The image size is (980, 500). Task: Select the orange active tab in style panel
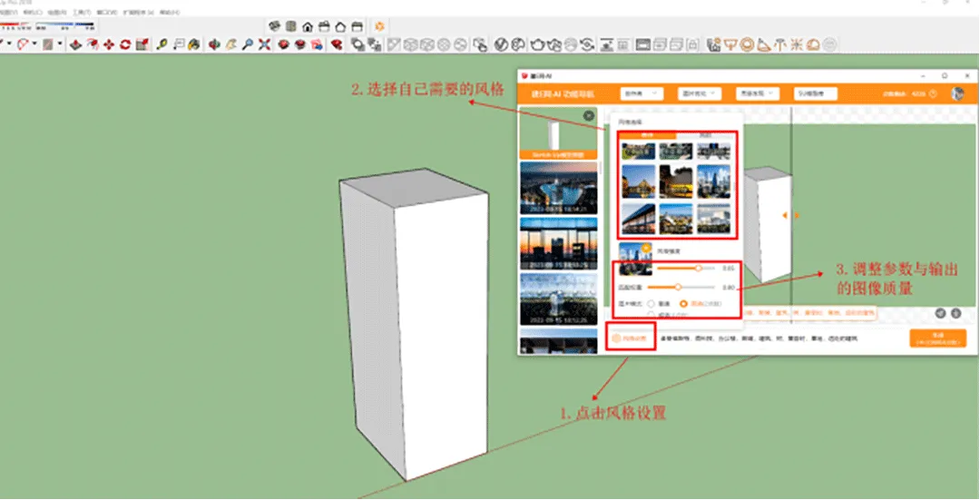click(648, 135)
